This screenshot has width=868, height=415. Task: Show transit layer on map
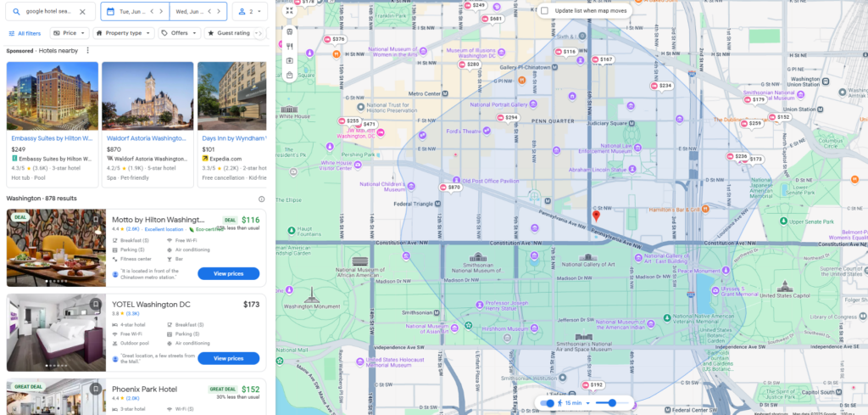pyautogui.click(x=290, y=32)
